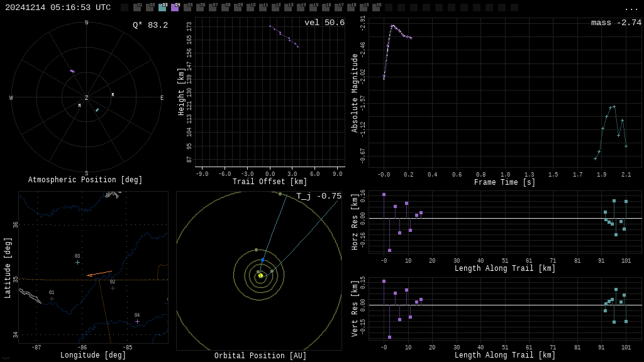Click the yellow Sun in orbital plot
The width and height of the screenshot is (644, 362).
coord(260,275)
